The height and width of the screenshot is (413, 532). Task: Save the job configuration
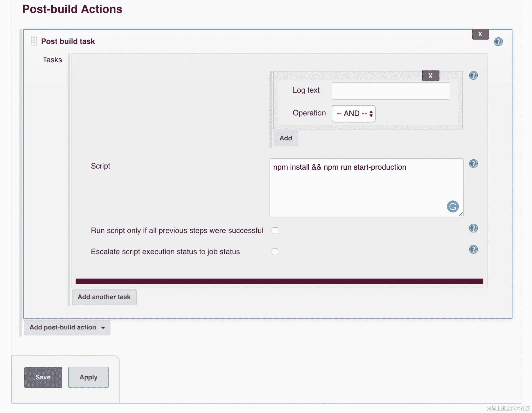[x=43, y=377]
